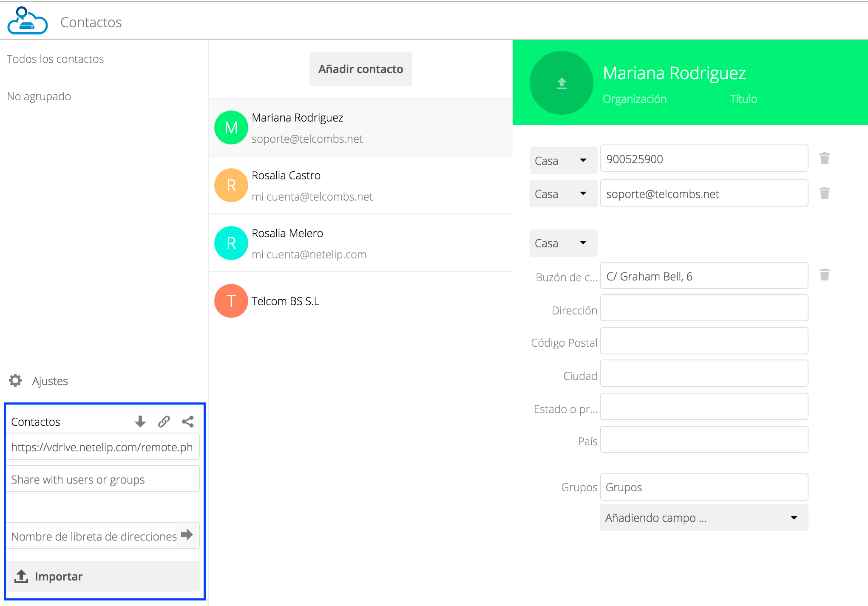Open phone type Casa dropdown
868x606 pixels.
563,161
